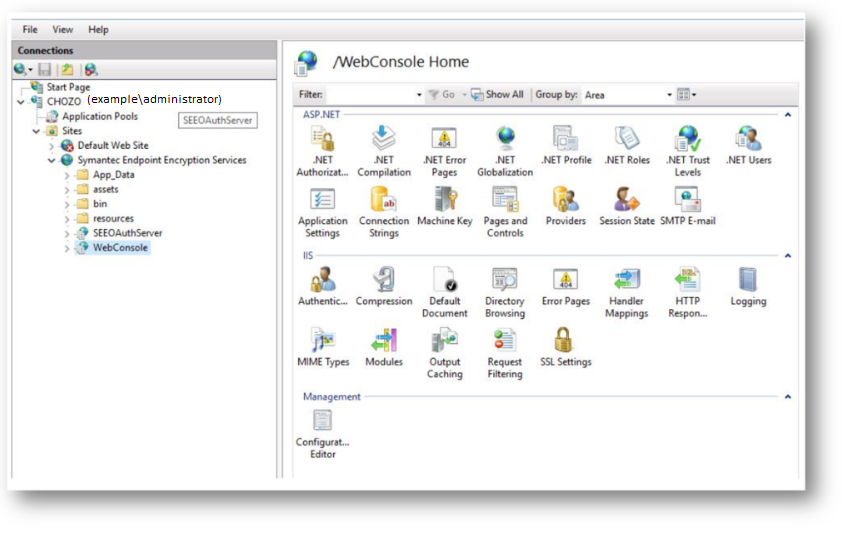Image resolution: width=848 pixels, height=533 pixels.
Task: Select the resources folder
Action: [113, 218]
